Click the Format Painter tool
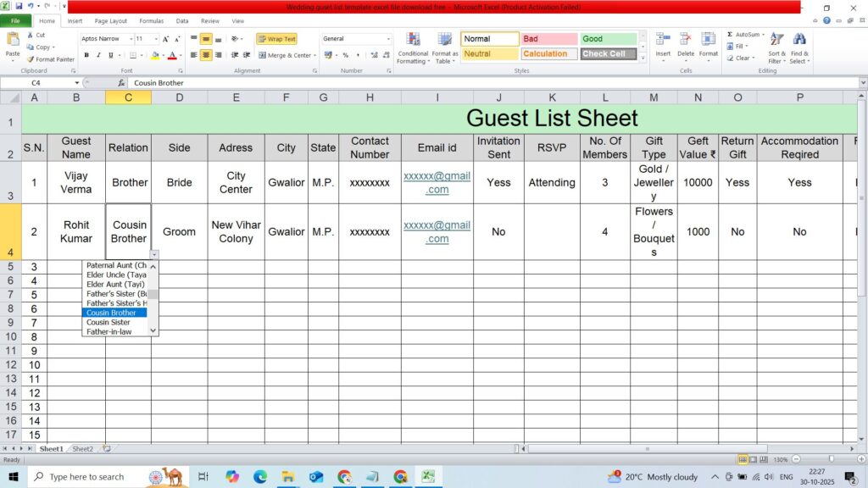The width and height of the screenshot is (868, 488). [x=51, y=59]
